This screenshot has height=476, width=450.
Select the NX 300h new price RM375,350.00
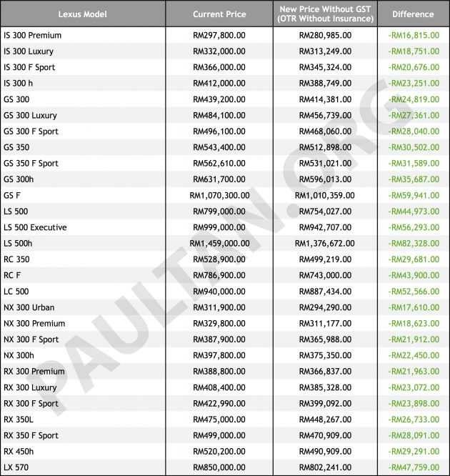pos(325,355)
